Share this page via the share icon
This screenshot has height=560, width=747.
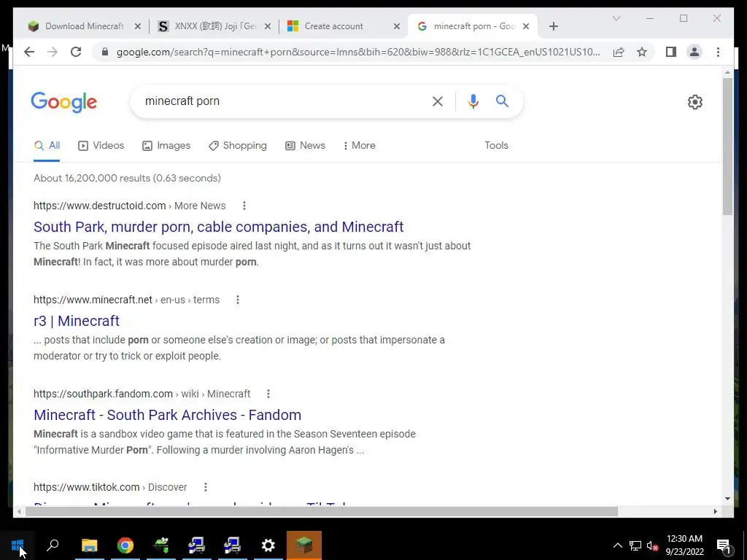619,52
